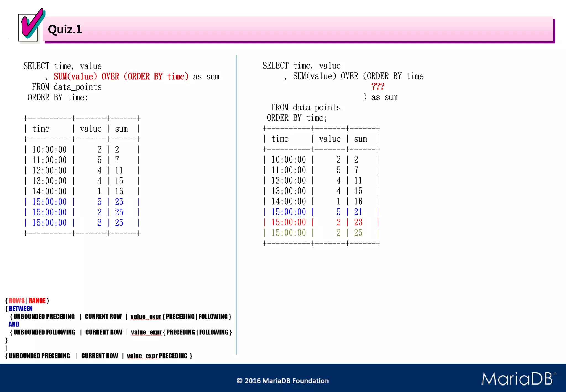Click ORDER BY time; in the right query
This screenshot has height=392, width=566.
click(297, 118)
